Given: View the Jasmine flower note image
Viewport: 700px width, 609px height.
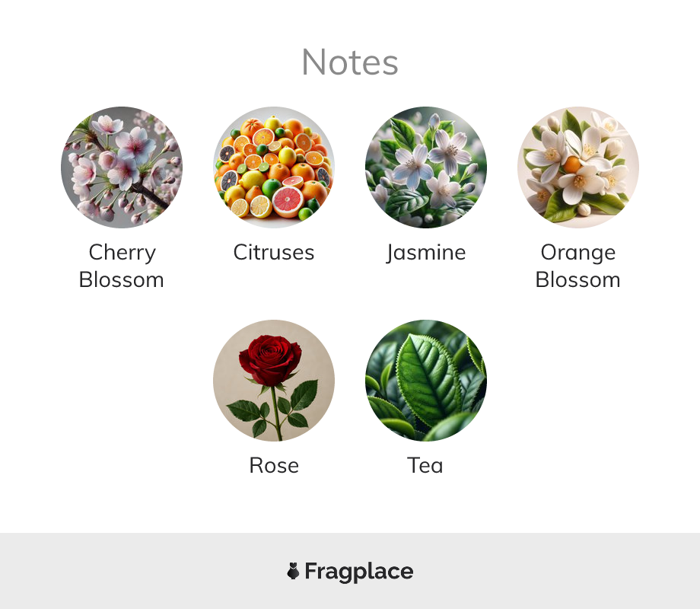Looking at the screenshot, I should [426, 167].
